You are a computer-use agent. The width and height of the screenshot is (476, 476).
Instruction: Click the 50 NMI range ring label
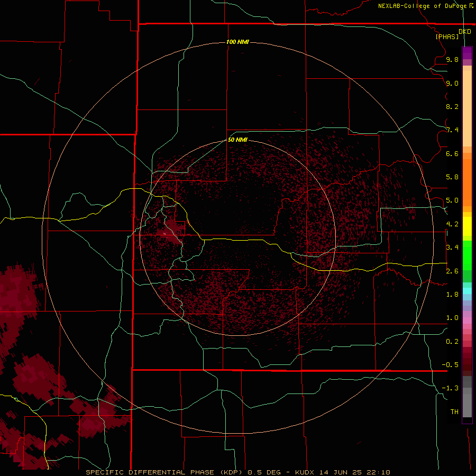(x=237, y=140)
